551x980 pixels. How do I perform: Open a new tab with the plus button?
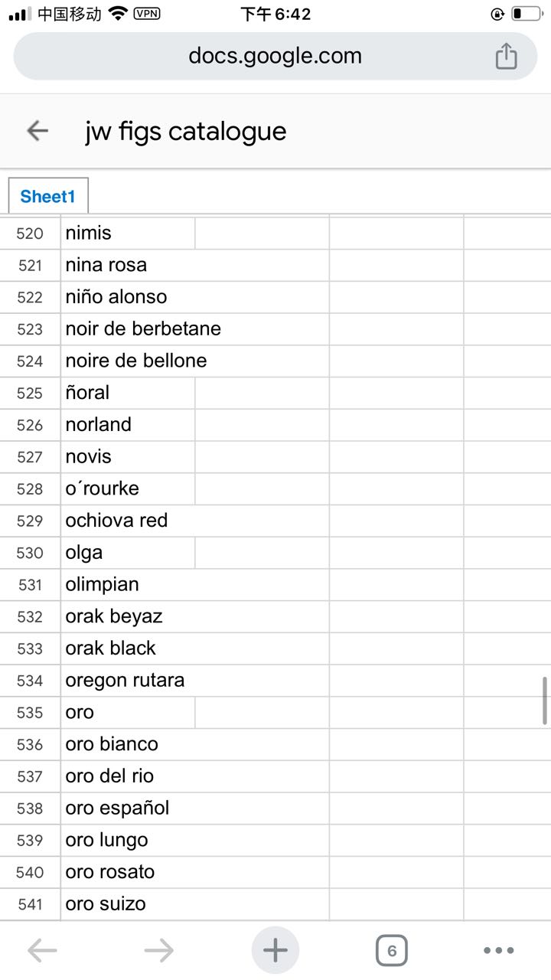point(275,950)
